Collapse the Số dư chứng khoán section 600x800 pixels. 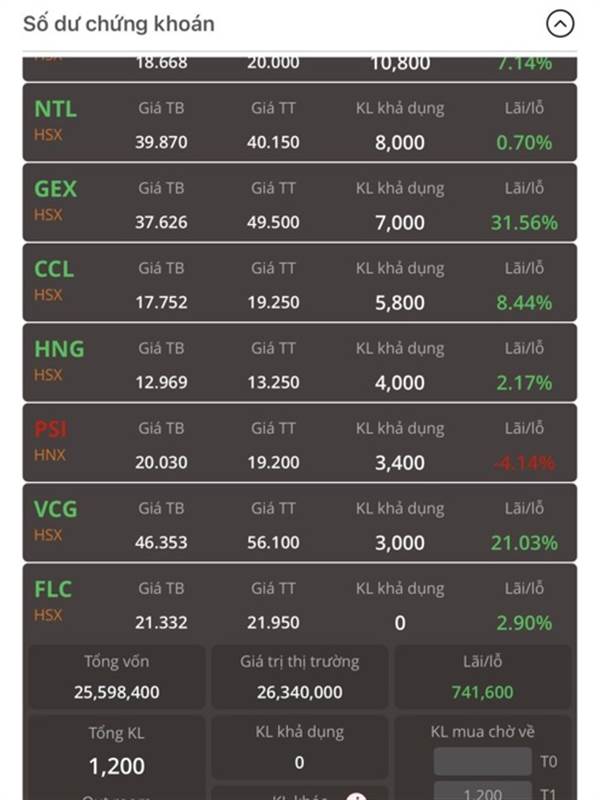pos(560,23)
